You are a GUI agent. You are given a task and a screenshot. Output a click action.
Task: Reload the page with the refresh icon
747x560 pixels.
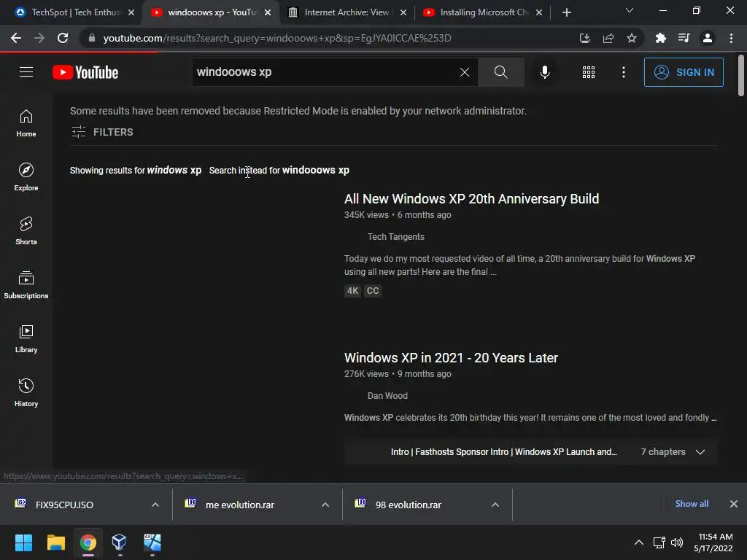point(63,38)
